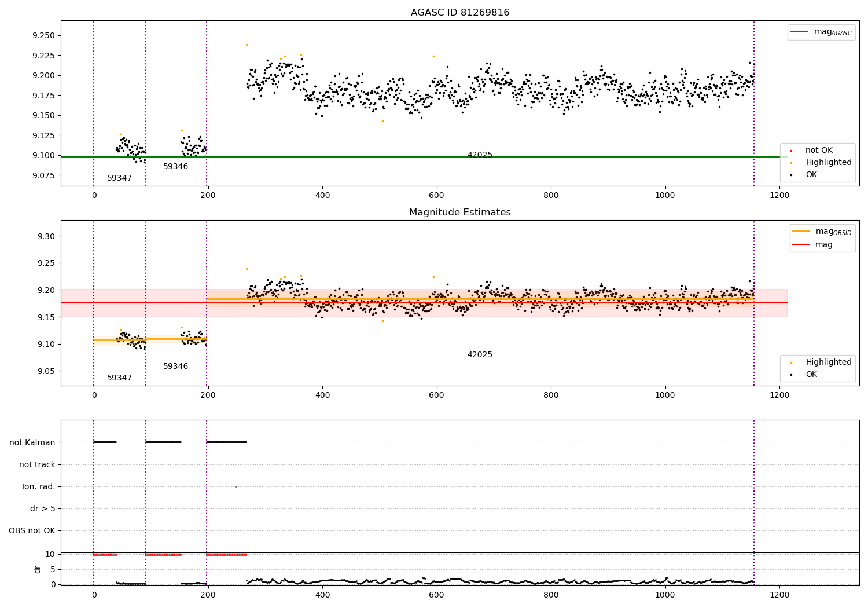Click the "Ion. rad." row label
The width and height of the screenshot is (868, 608).
39,487
